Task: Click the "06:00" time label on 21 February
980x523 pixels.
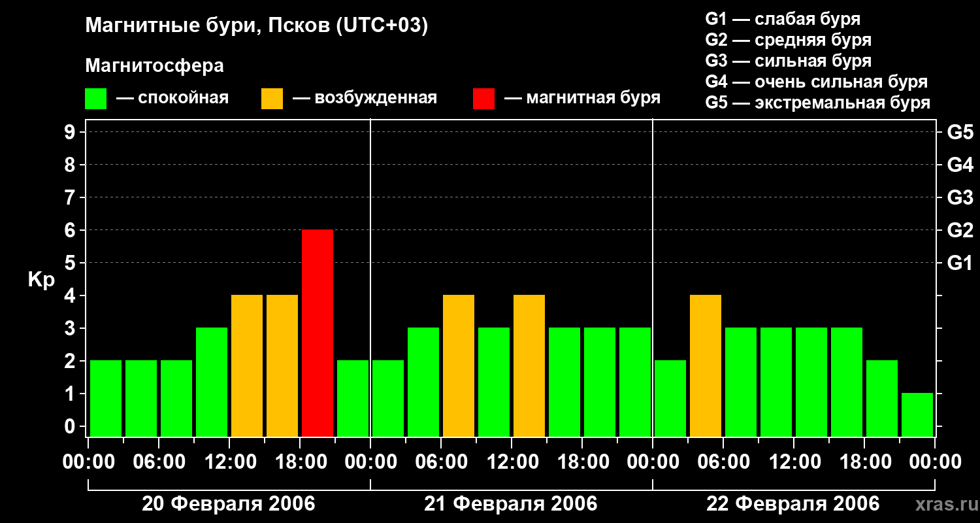Action: click(441, 462)
